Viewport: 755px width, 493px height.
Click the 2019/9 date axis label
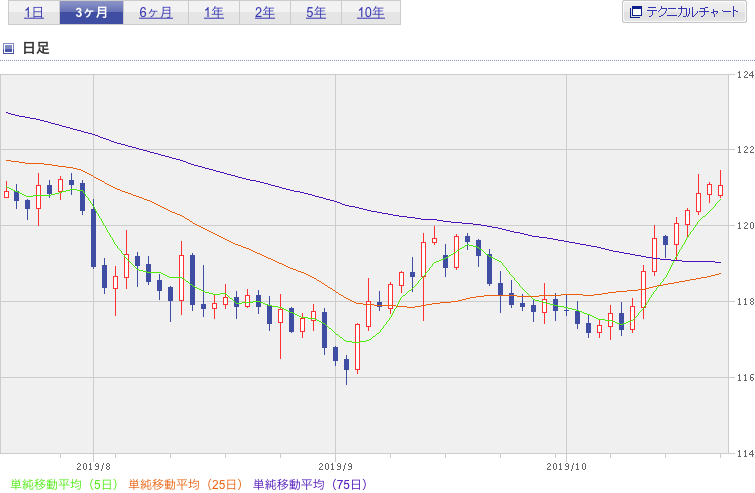point(336,467)
